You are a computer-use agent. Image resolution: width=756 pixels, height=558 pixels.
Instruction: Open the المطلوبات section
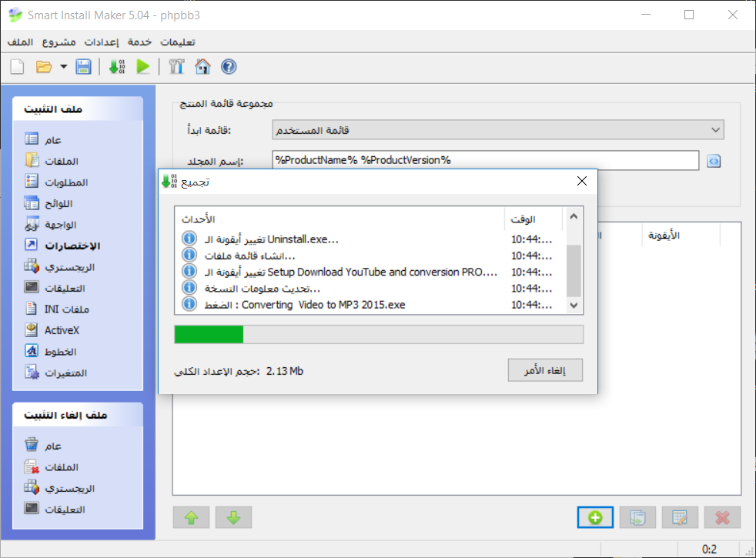click(56, 182)
